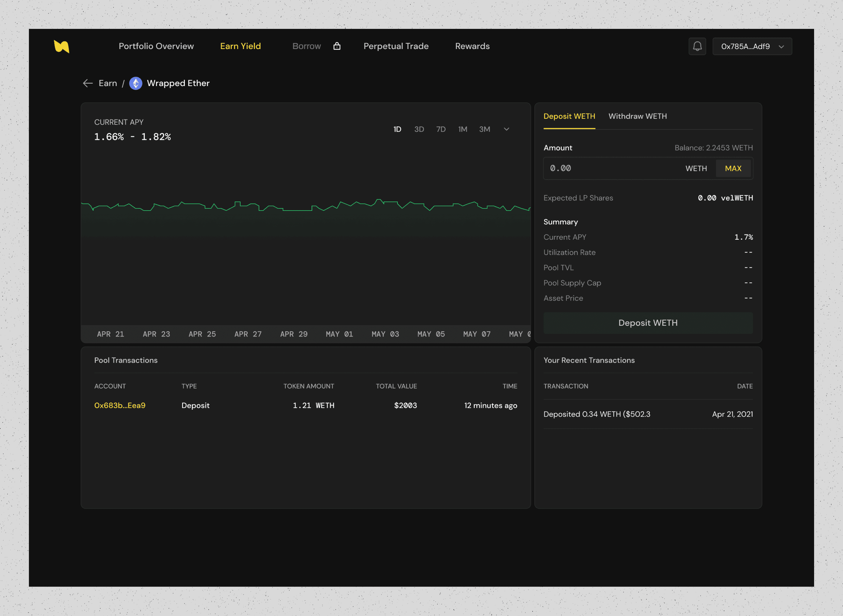The width and height of the screenshot is (843, 616).
Task: Open the notifications bell
Action: pyautogui.click(x=697, y=46)
